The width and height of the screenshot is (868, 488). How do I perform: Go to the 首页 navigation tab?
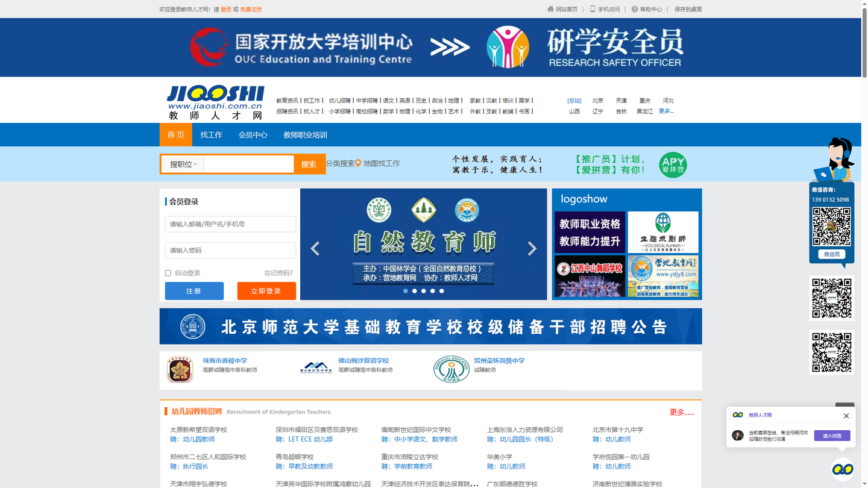pyautogui.click(x=176, y=134)
